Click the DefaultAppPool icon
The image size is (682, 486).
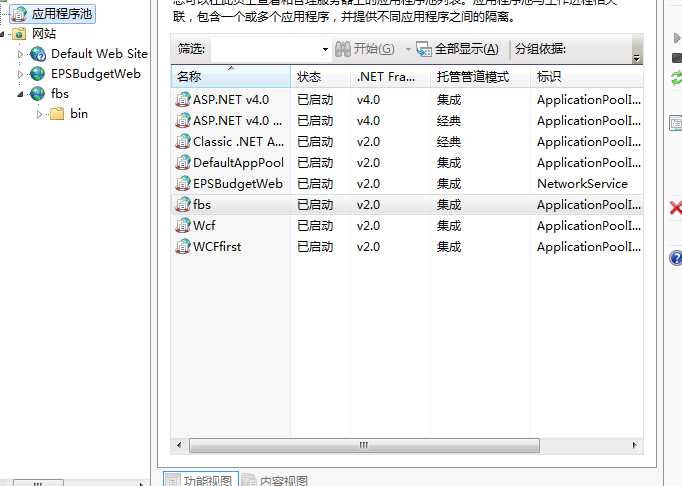pyautogui.click(x=183, y=163)
